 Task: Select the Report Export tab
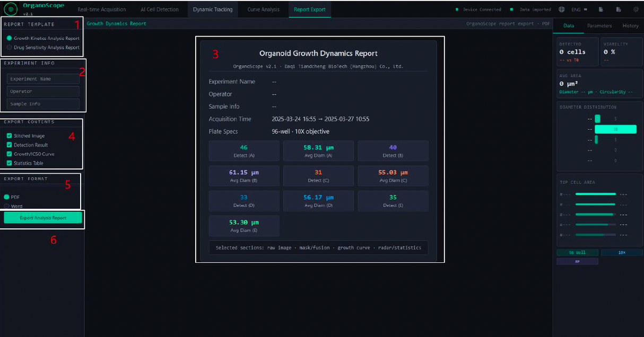[x=310, y=10]
